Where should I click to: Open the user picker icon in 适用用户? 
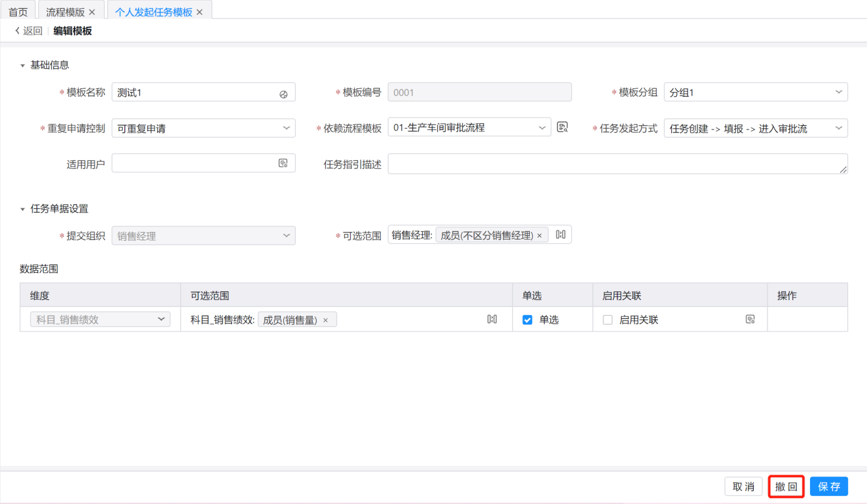coord(283,163)
